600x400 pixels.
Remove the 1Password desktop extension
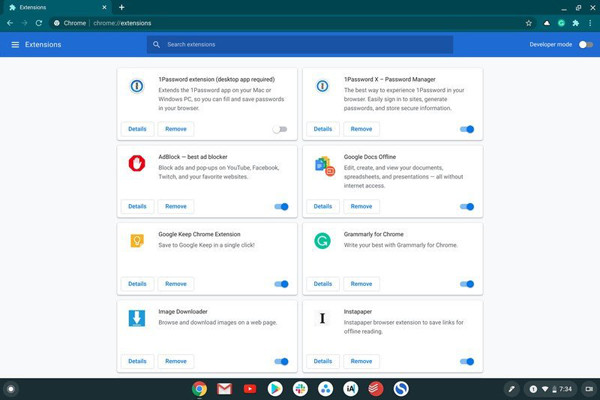176,129
